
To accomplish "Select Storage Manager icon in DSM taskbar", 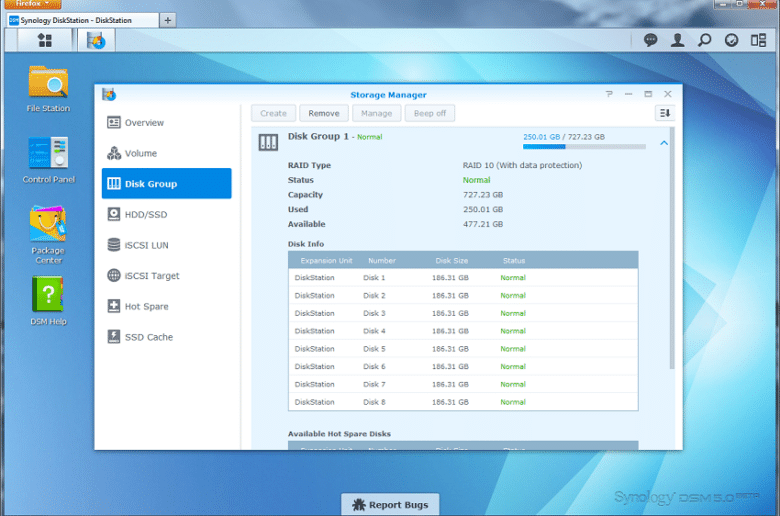I will 96,40.
